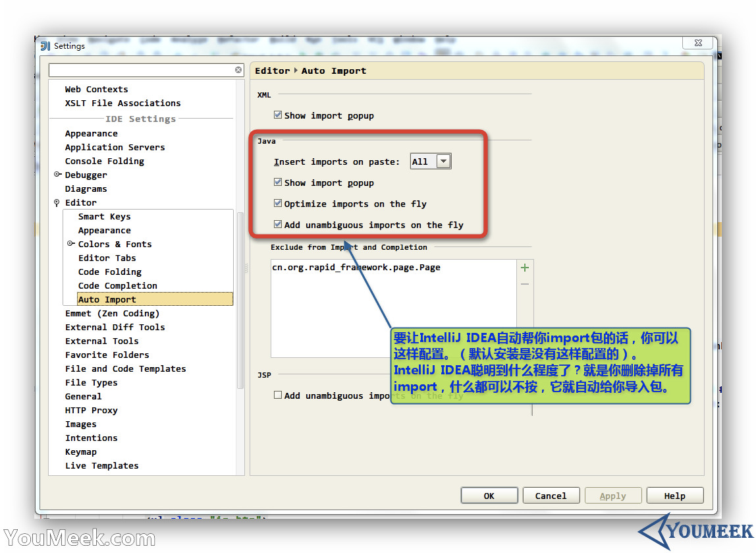
Task: Collapse the Editor tree node
Action: (57, 202)
